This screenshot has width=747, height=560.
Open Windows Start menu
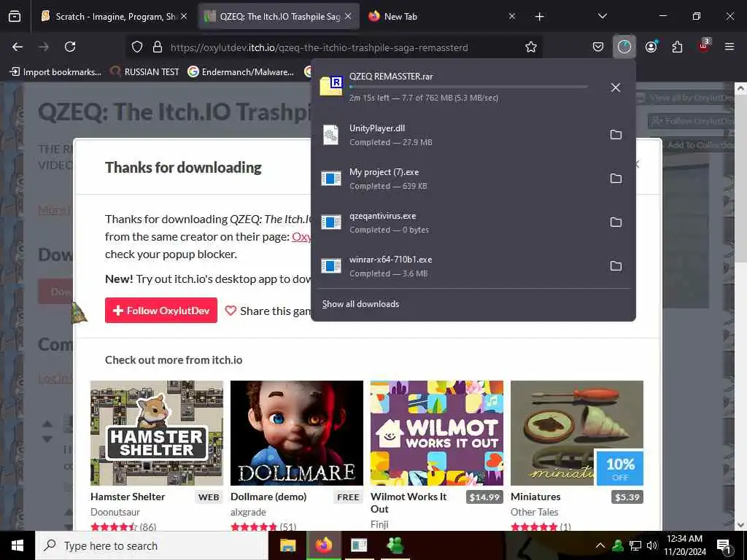[18, 545]
